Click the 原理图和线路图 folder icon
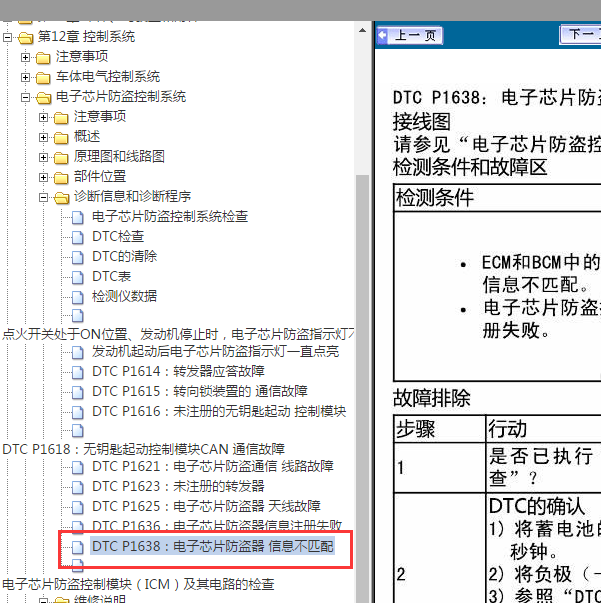The width and height of the screenshot is (601, 603). (61, 158)
